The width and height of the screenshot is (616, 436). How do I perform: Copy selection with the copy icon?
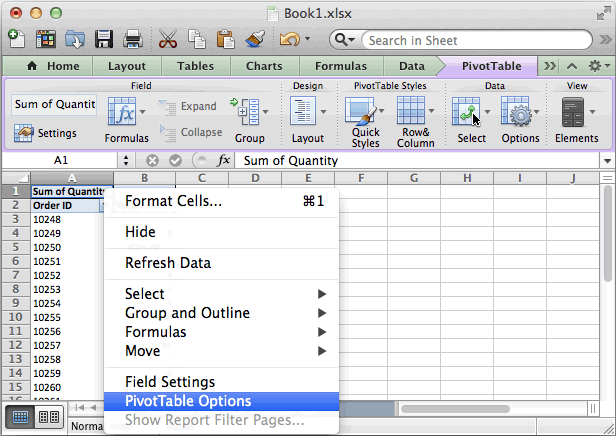(x=196, y=39)
